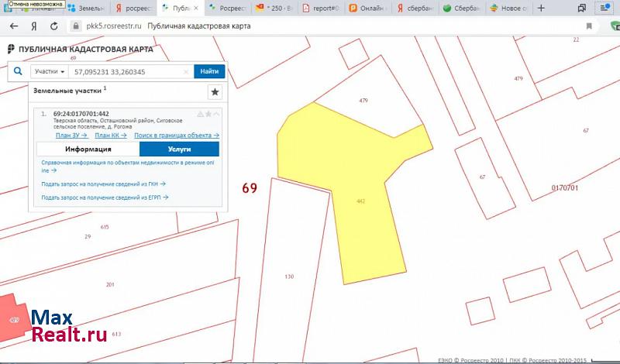Open the Участки search type dropdown
620x364 pixels.
point(48,71)
